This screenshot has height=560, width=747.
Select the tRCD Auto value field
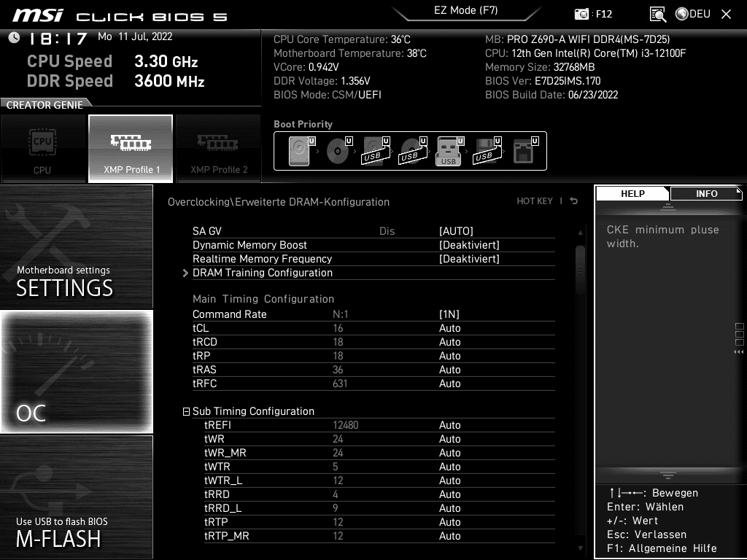pos(449,342)
